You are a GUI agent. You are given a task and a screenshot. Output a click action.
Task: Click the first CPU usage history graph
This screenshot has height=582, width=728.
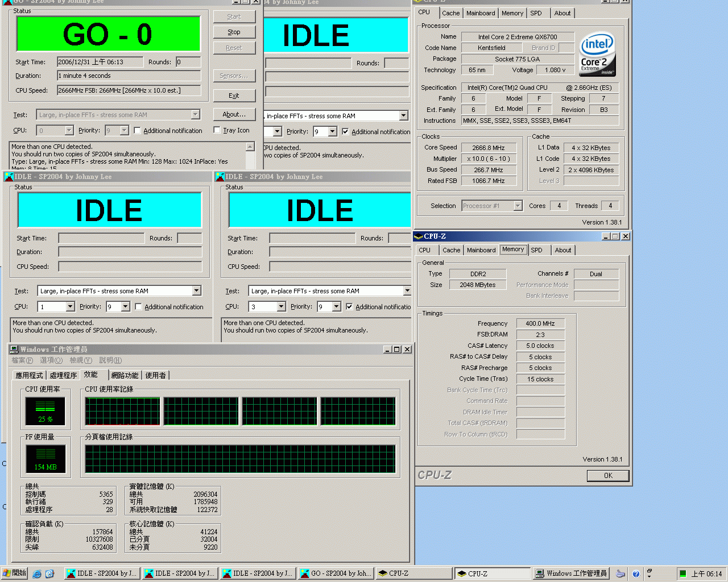pos(122,411)
